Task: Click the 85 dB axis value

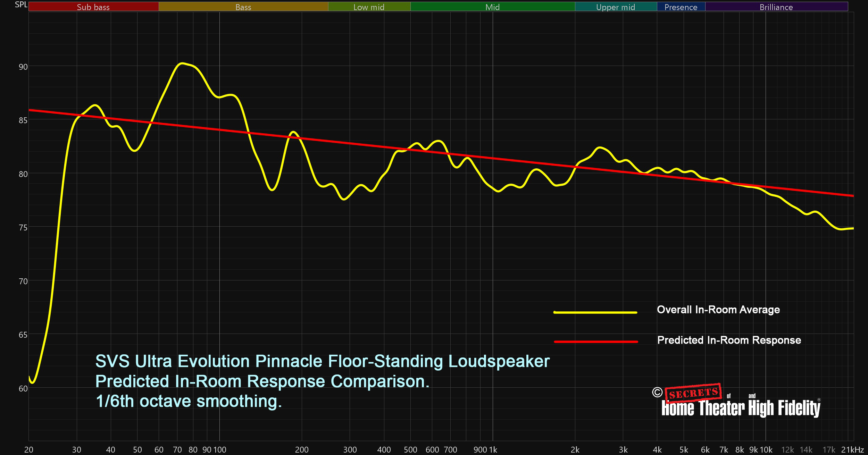Action: (x=23, y=120)
